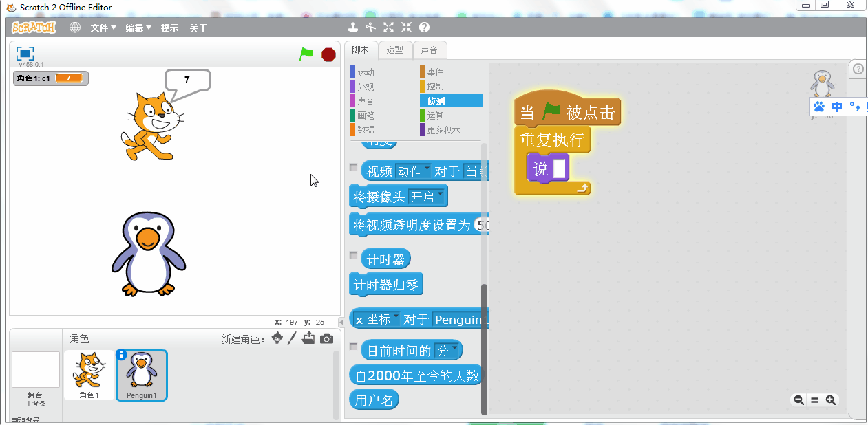Select the grow sprite tool
This screenshot has width=868, height=425.
(389, 28)
